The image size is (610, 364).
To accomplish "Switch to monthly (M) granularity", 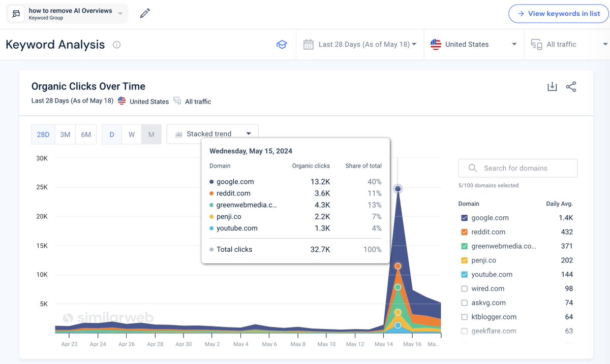I will click(151, 135).
